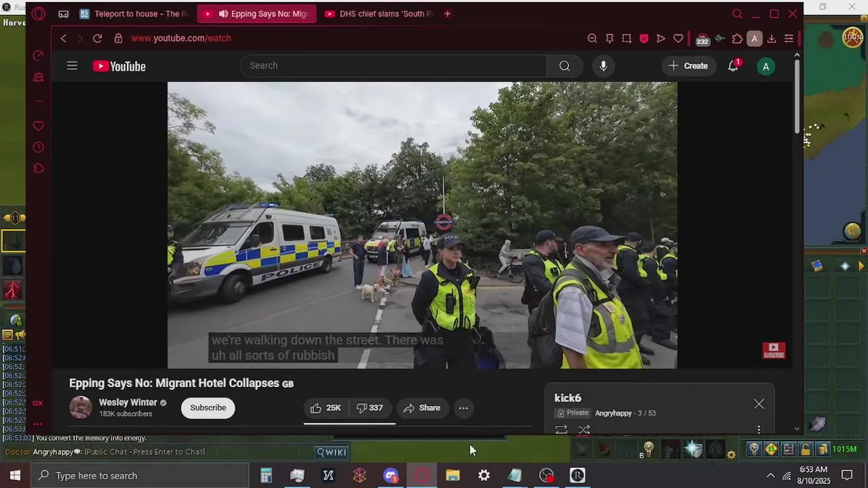Viewport: 868px width, 488px height.
Task: Close the kick6 playlist panel
Action: pos(759,404)
